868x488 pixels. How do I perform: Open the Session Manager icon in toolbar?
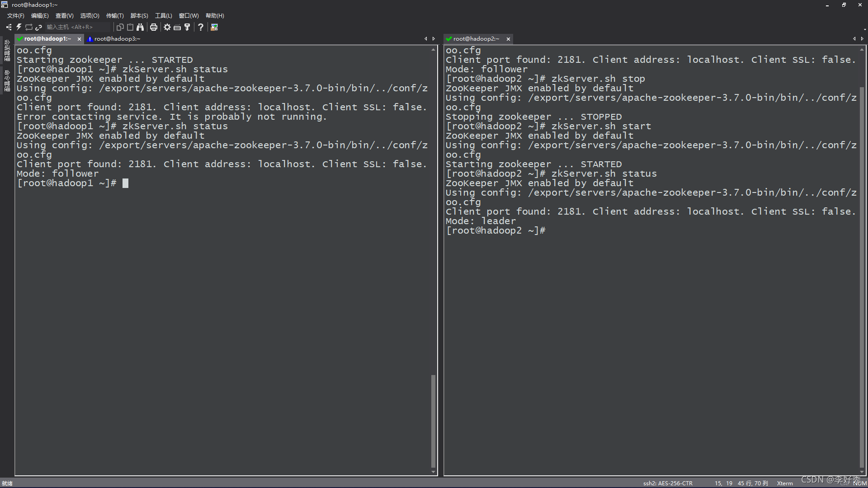tap(9, 27)
